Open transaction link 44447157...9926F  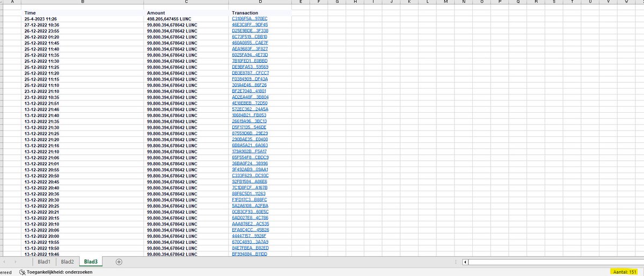click(x=250, y=235)
